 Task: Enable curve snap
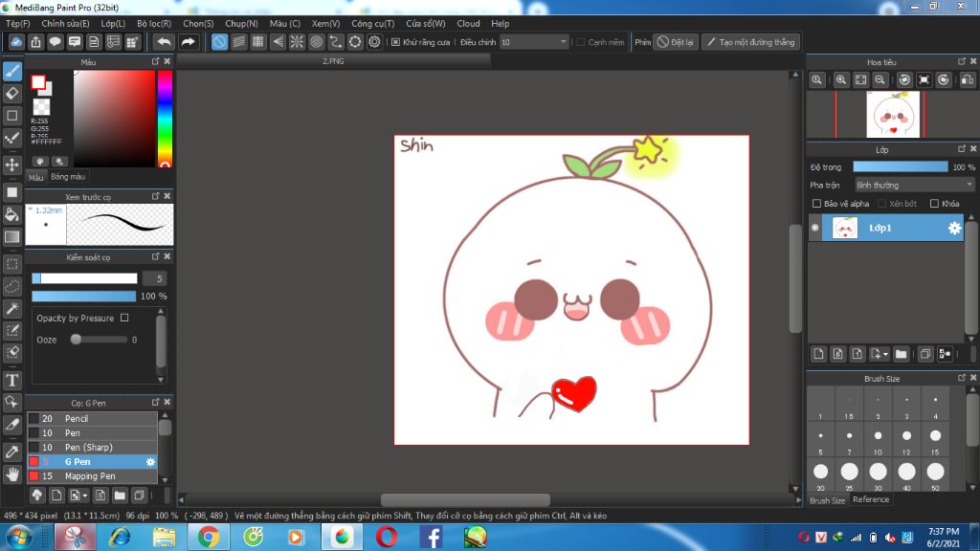coord(336,42)
